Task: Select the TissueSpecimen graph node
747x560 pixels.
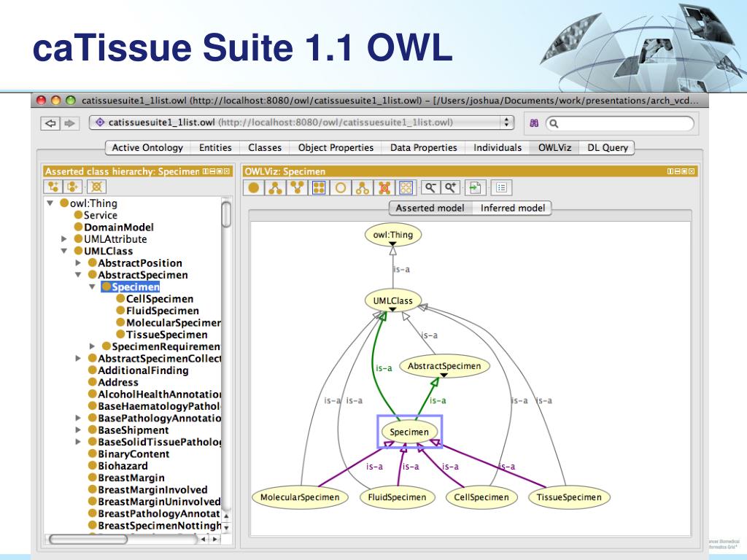Action: pos(569,497)
